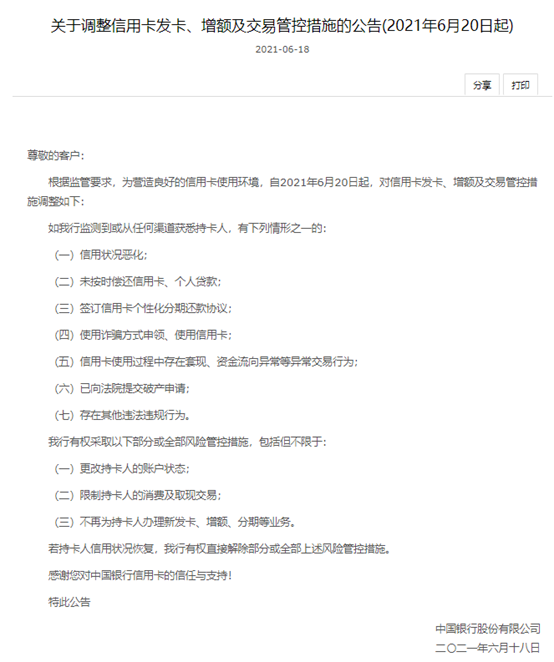Click item (二) 未按时偿还信用卡、个人贷款
This screenshot has height=662, width=554.
coord(138,282)
